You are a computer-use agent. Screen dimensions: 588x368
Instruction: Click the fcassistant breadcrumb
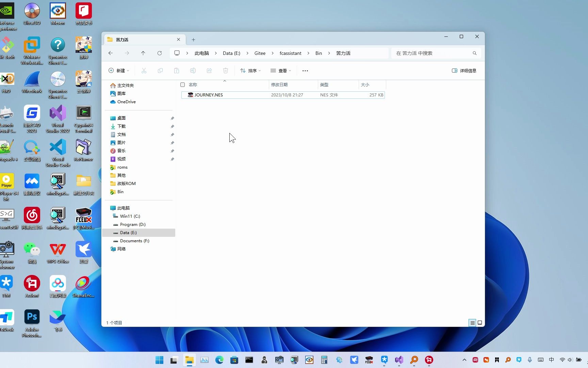point(291,53)
